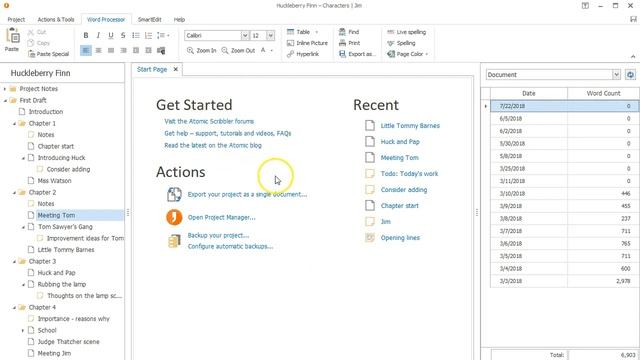Collapse the Chapter 1 folder
This screenshot has height=360, width=640.
tap(14, 123)
